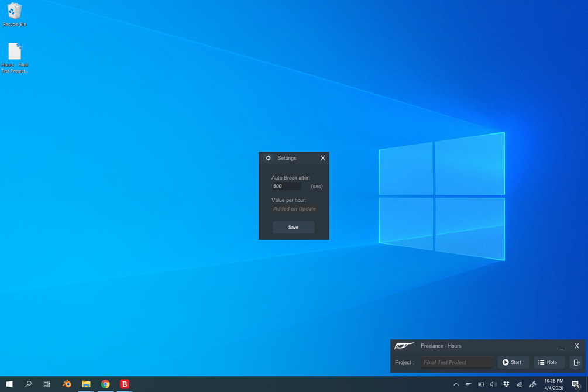Click the battery icon in system tray
This screenshot has height=392, width=588.
coord(481,384)
